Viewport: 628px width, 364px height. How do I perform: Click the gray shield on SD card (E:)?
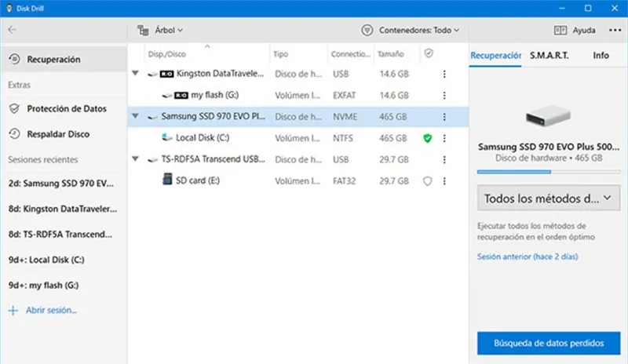(428, 181)
